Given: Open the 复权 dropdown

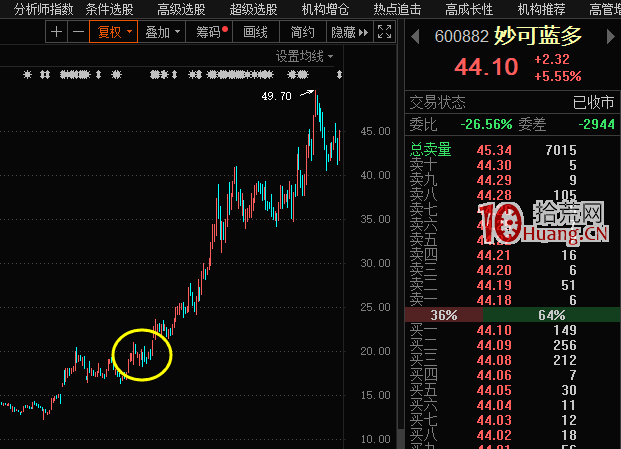Looking at the screenshot, I should point(114,32).
